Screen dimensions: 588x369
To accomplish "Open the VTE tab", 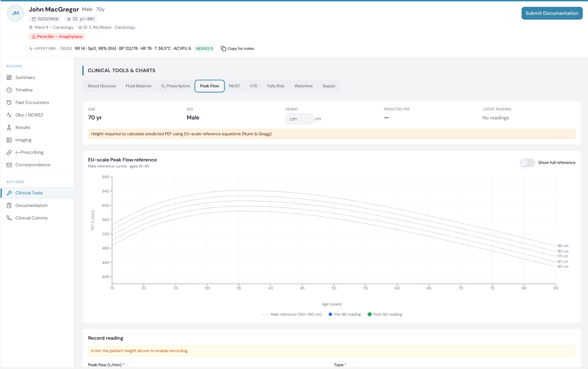I will 254,86.
